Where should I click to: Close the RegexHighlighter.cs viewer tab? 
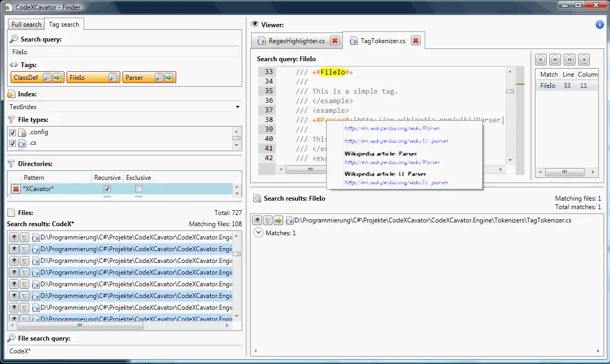click(335, 40)
